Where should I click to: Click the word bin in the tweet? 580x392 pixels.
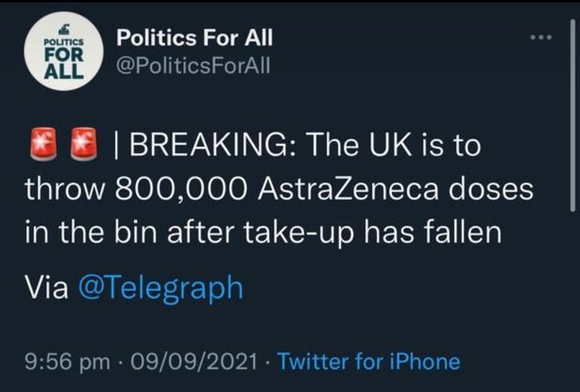(135, 232)
